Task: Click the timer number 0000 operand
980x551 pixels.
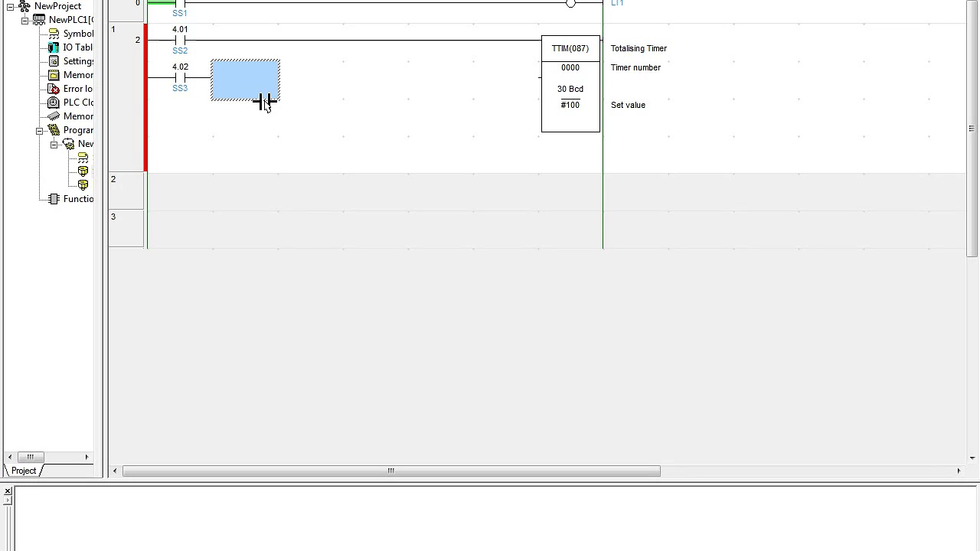Action: [570, 67]
